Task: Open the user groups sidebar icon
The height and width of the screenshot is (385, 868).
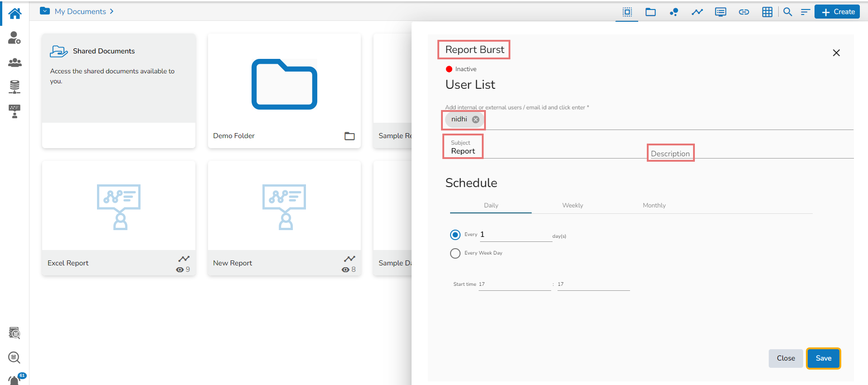Action: click(15, 63)
